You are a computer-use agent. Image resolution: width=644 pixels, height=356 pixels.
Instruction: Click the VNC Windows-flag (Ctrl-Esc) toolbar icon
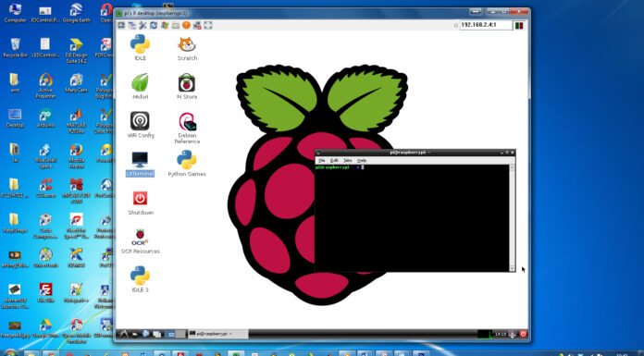click(x=165, y=26)
